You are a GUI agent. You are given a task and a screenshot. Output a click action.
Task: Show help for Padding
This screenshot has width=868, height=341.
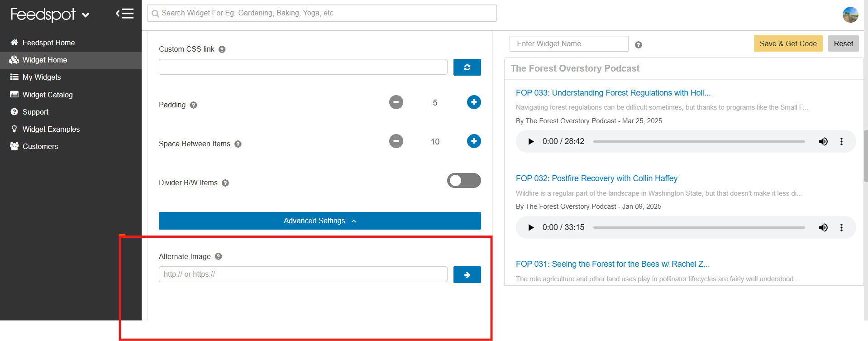pos(193,105)
